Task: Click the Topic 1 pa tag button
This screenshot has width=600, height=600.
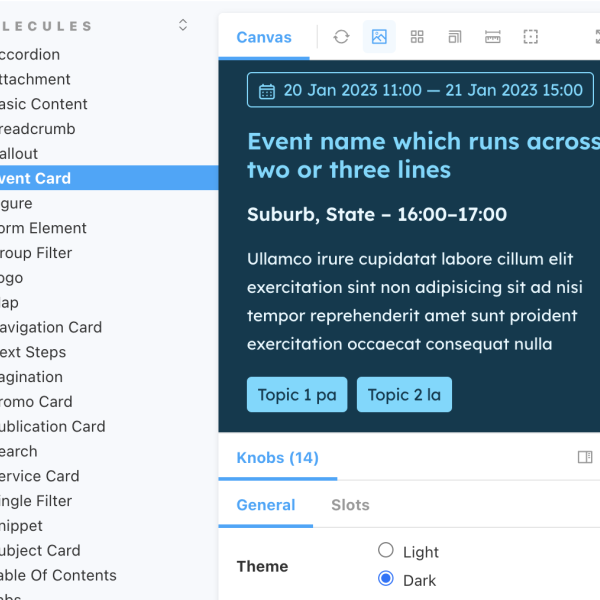Action: pos(297,395)
